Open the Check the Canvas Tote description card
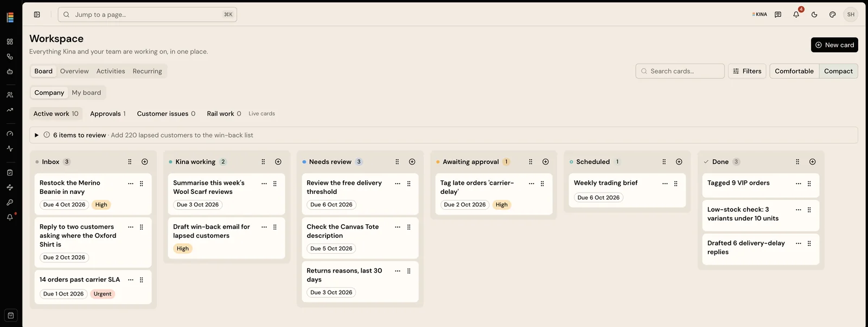The width and height of the screenshot is (868, 327). (x=360, y=237)
